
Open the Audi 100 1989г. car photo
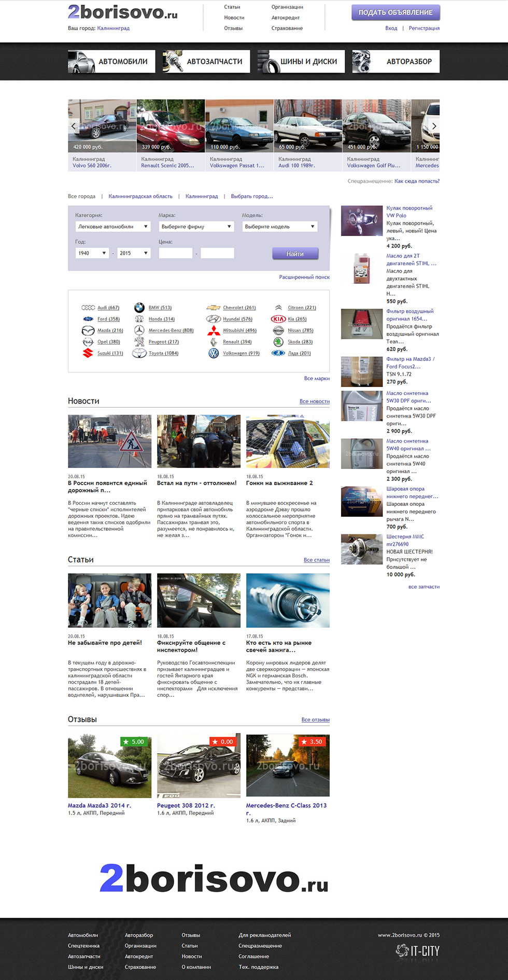[x=308, y=126]
